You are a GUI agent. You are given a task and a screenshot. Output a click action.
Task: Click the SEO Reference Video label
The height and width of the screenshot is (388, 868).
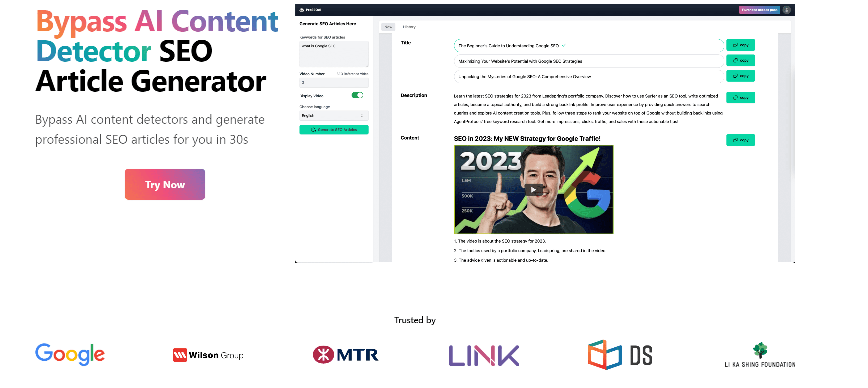[x=352, y=74]
